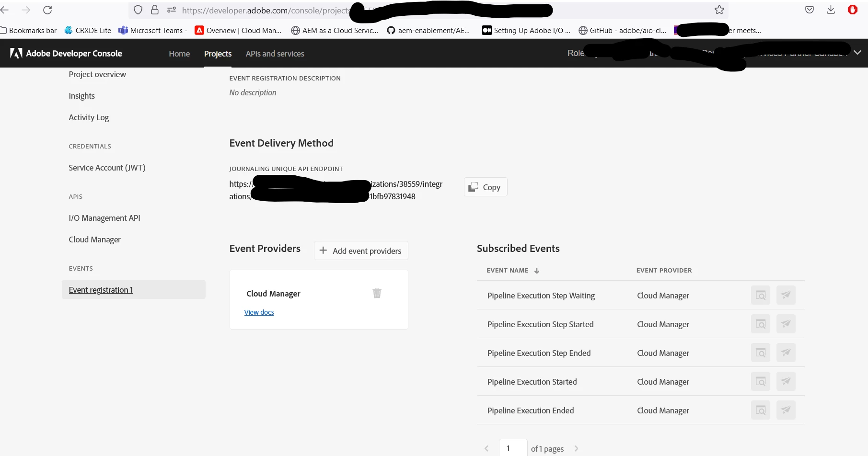The width and height of the screenshot is (868, 456).
Task: Click the padlock site security icon
Action: point(155,10)
